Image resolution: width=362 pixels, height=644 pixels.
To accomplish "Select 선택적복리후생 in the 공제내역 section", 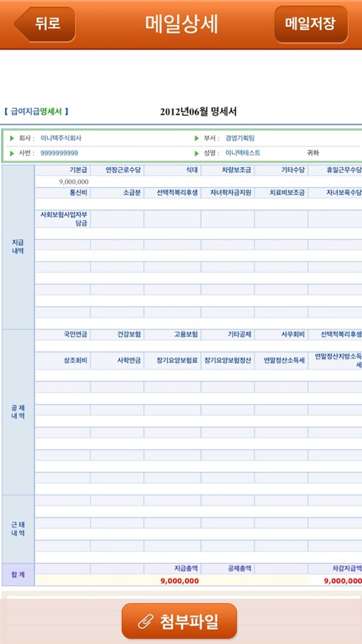I will pyautogui.click(x=335, y=335).
